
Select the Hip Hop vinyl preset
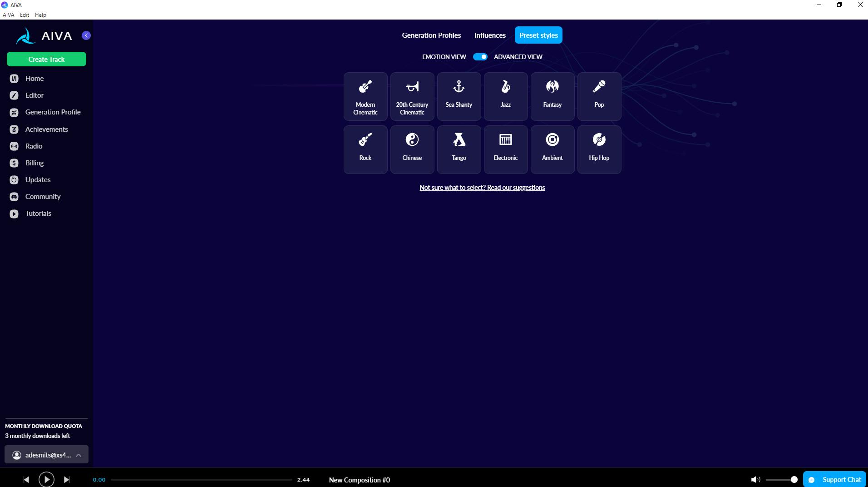click(599, 149)
